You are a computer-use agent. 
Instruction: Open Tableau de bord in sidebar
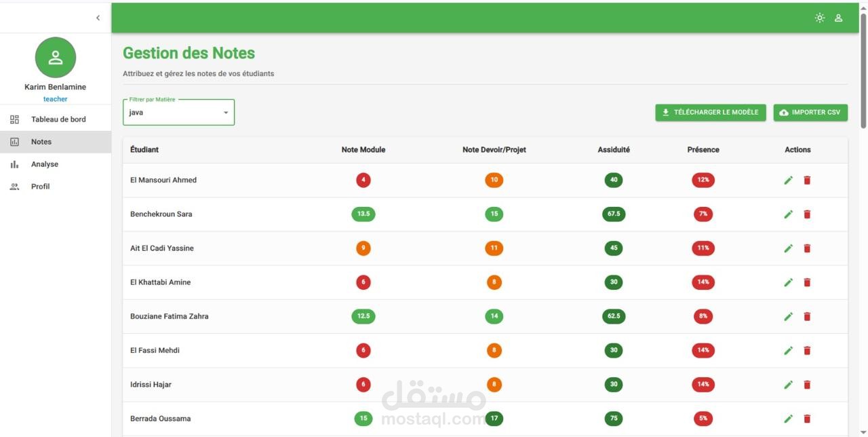click(x=58, y=119)
